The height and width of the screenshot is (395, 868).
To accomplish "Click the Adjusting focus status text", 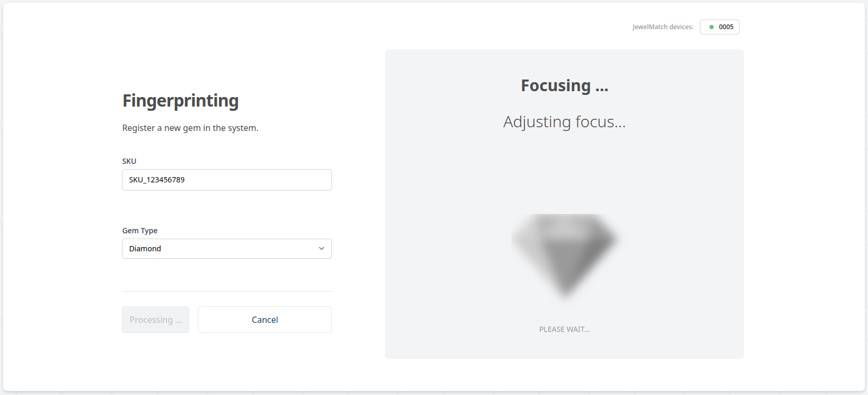I will (564, 121).
